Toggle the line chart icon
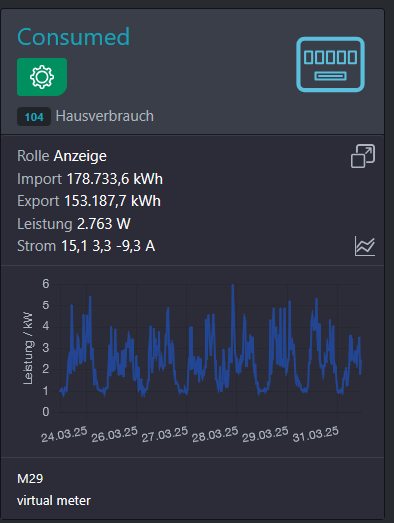This screenshot has height=523, width=394. point(365,246)
